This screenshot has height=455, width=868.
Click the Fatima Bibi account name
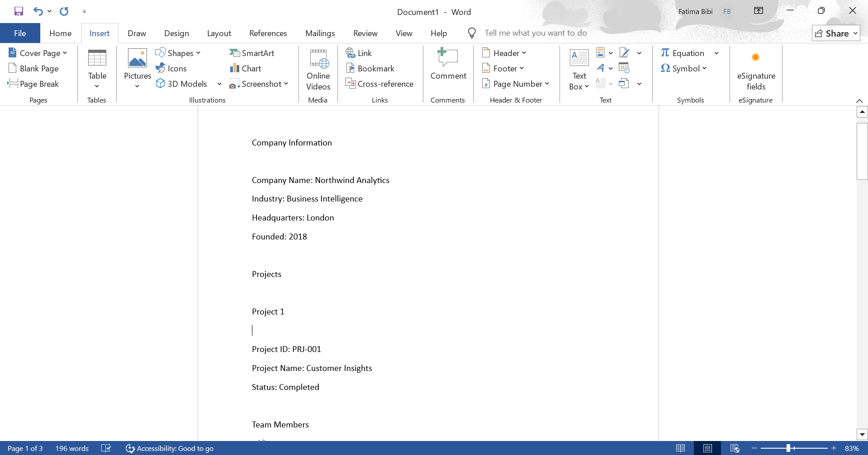pyautogui.click(x=695, y=11)
